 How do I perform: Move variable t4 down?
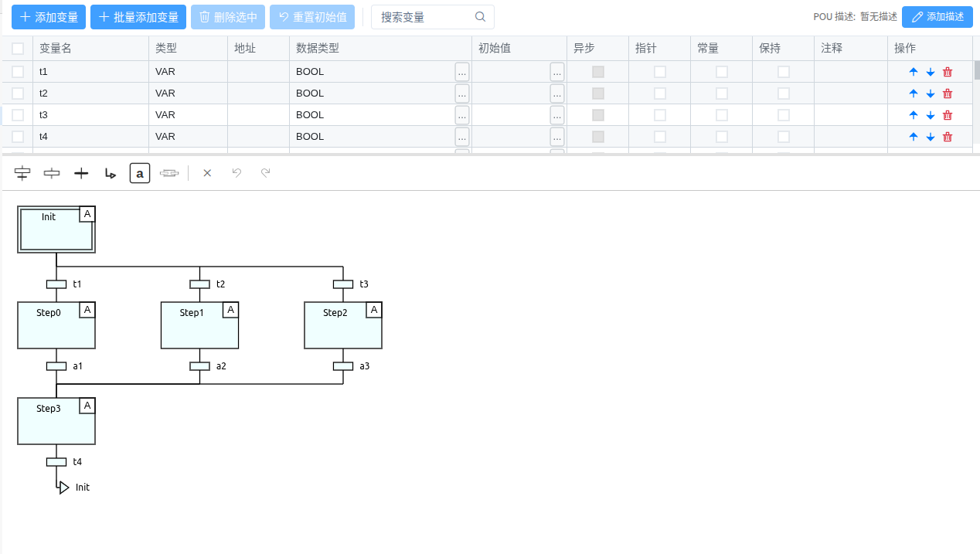click(931, 137)
